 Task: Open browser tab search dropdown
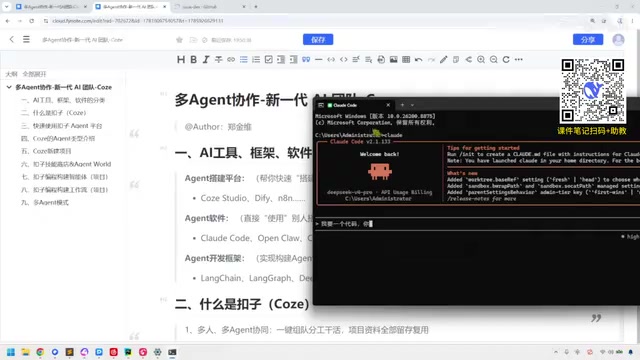[x=6, y=7]
